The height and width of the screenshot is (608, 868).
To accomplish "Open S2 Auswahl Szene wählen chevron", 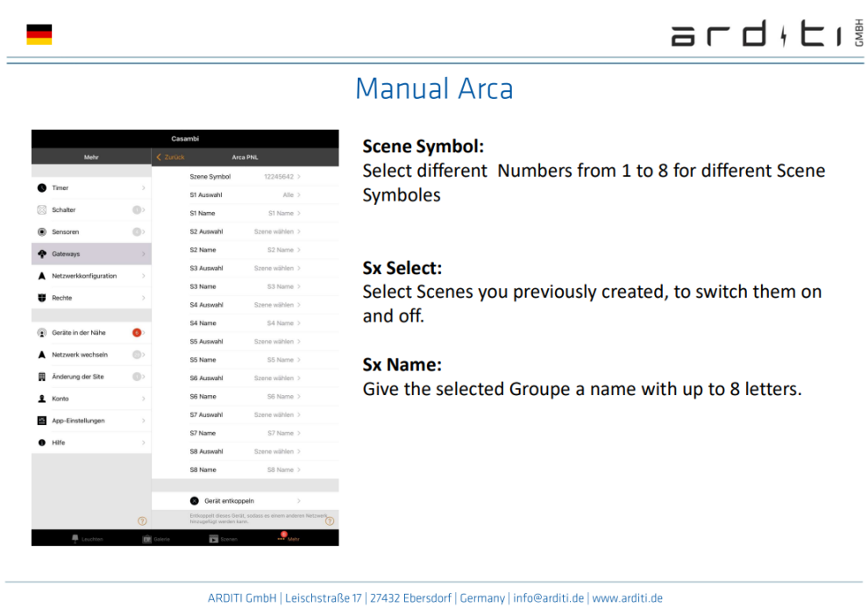I will (x=299, y=232).
